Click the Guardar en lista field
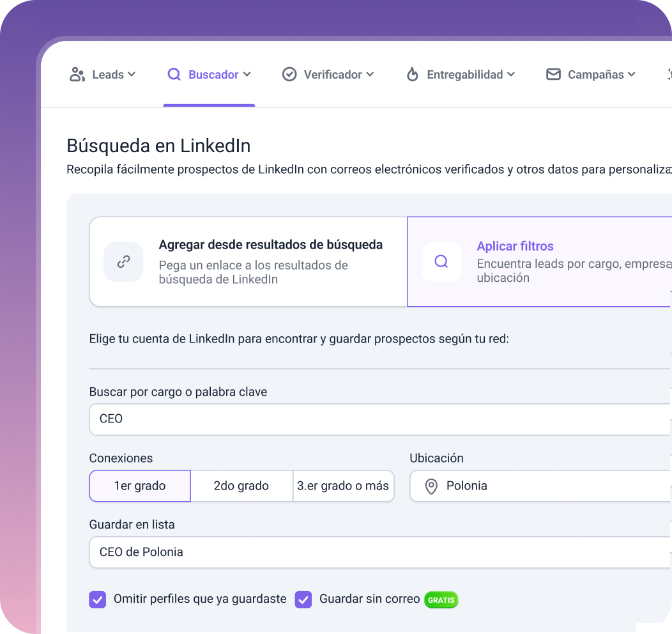 coord(381,552)
